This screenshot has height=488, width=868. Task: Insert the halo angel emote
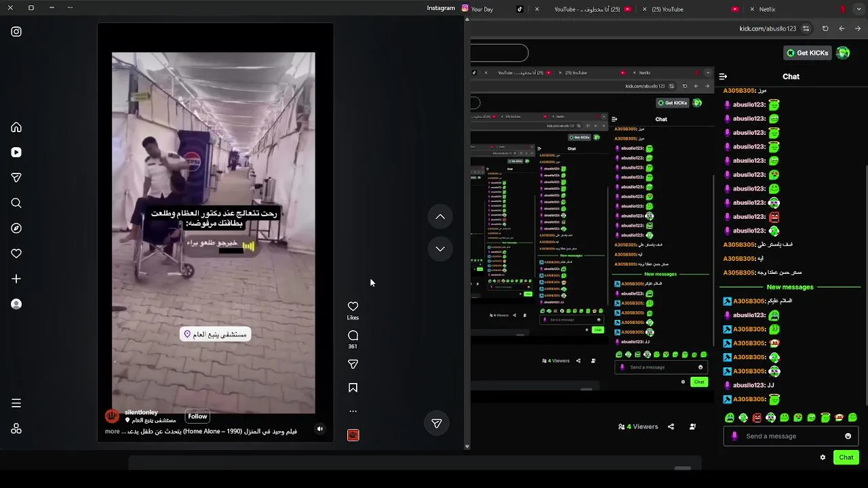click(x=825, y=418)
